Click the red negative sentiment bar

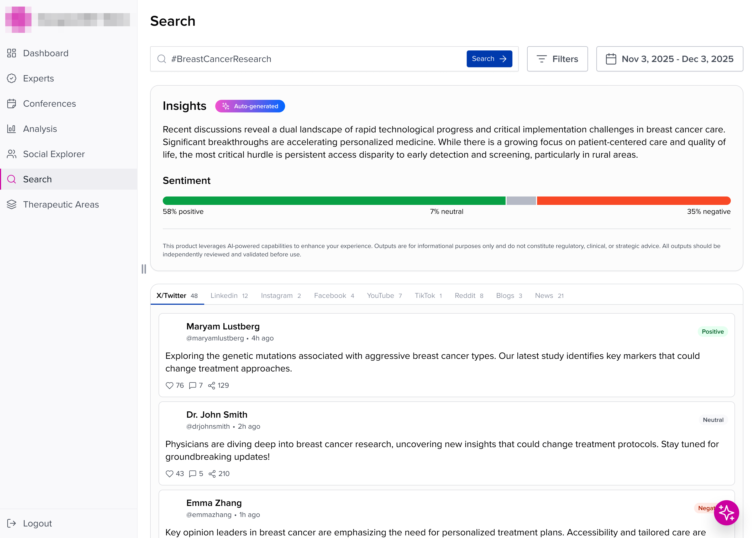point(633,200)
